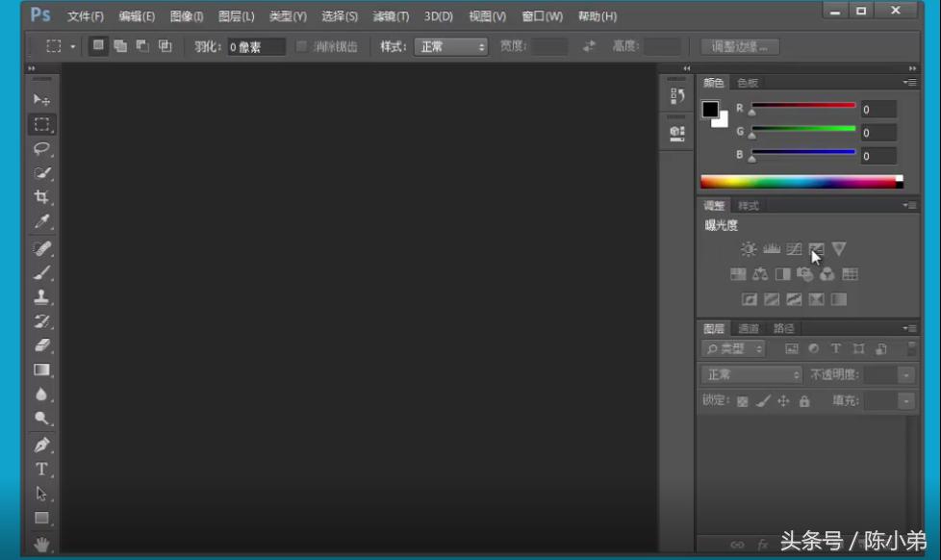941x560 pixels.
Task: Open the 滤镜 (Filter) menu
Action: click(389, 15)
